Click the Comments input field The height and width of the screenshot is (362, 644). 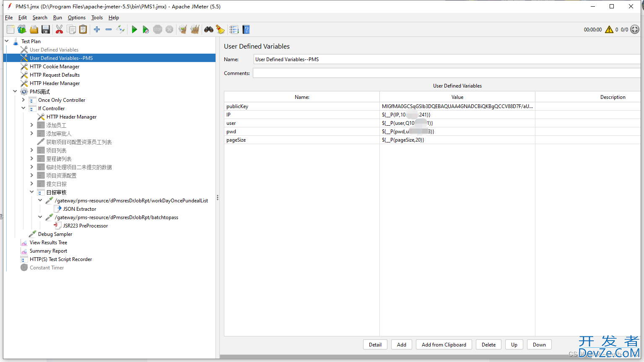click(447, 73)
